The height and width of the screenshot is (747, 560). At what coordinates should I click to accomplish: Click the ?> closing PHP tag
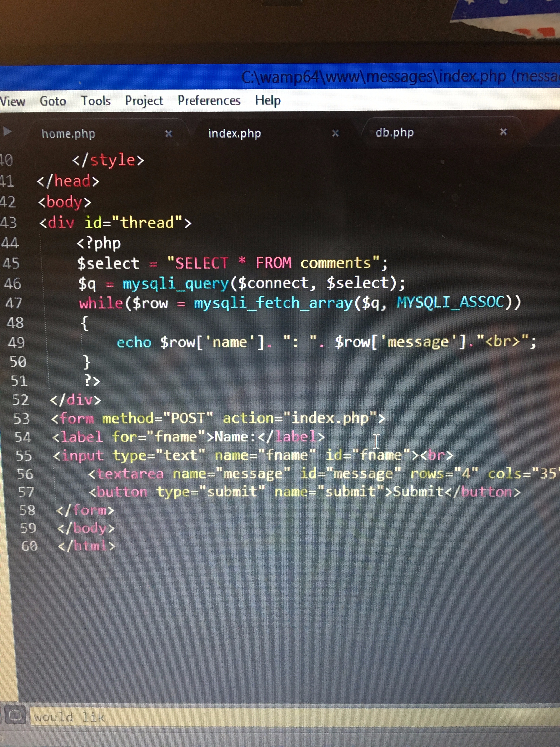pos(92,381)
